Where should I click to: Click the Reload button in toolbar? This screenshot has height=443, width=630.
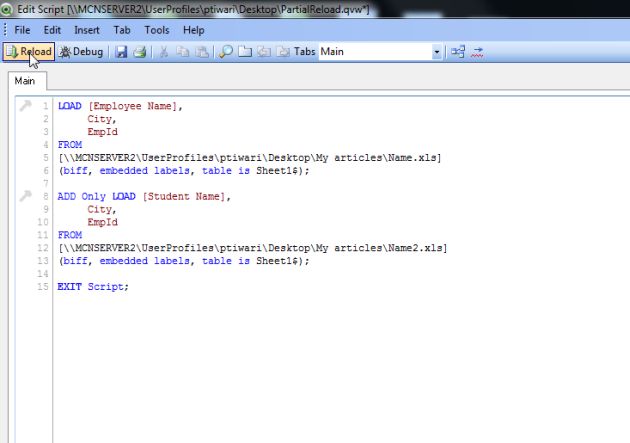[x=29, y=52]
